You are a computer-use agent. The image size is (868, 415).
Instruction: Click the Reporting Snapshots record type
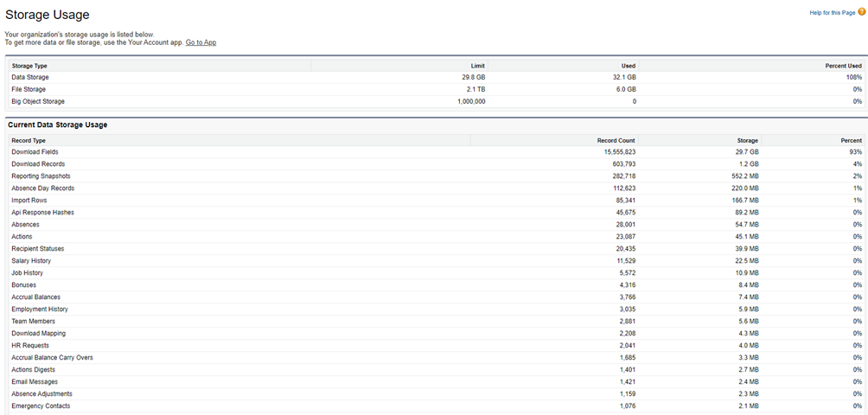coord(41,176)
